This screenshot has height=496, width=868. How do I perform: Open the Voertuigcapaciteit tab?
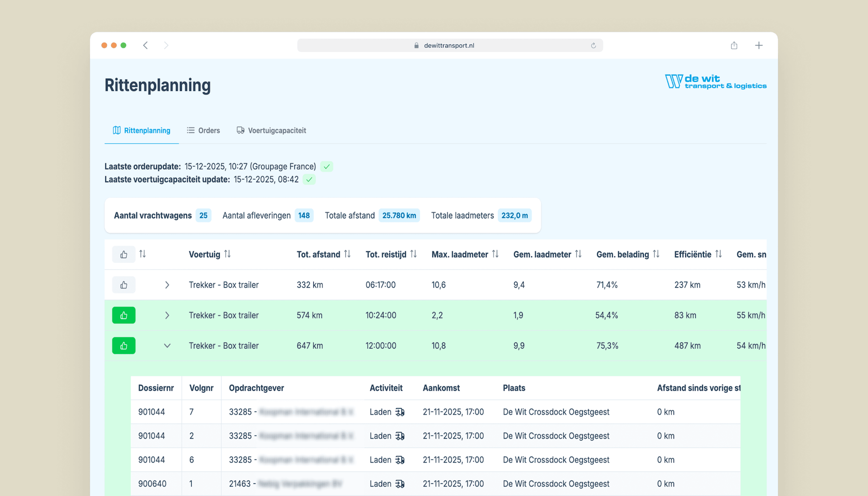pos(271,131)
